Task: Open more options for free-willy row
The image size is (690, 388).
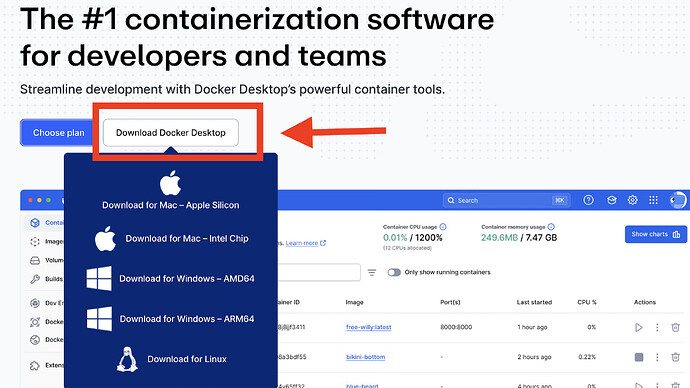Action: 657,327
